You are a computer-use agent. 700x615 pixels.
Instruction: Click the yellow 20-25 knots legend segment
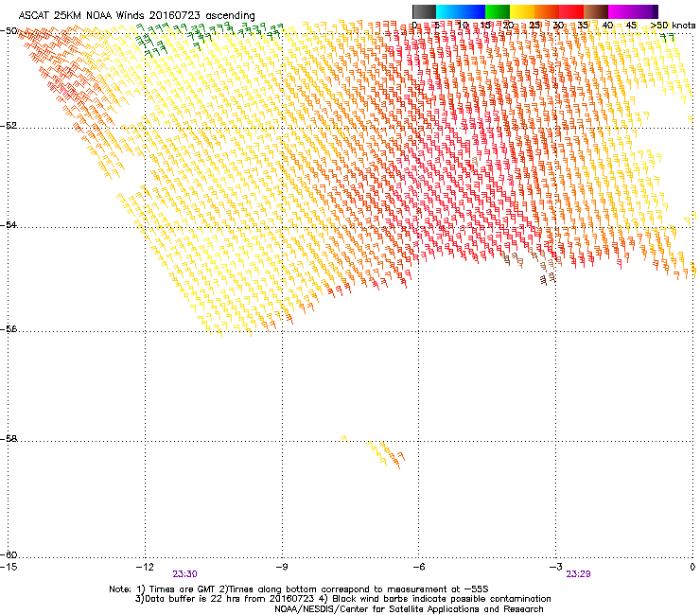[x=522, y=11]
